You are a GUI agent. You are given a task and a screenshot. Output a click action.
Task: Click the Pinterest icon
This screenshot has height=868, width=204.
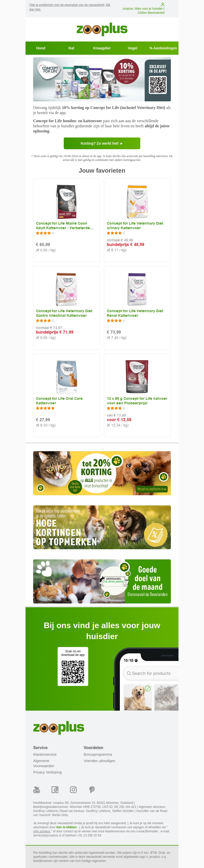(92, 790)
